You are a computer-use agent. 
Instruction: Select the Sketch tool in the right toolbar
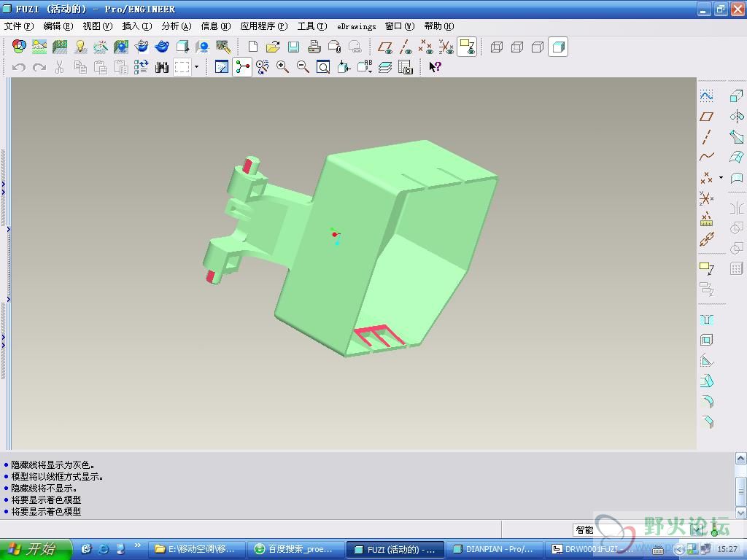(706, 96)
